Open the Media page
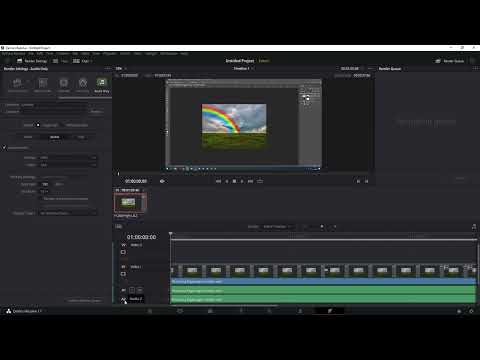The image size is (480, 360). click(150, 311)
